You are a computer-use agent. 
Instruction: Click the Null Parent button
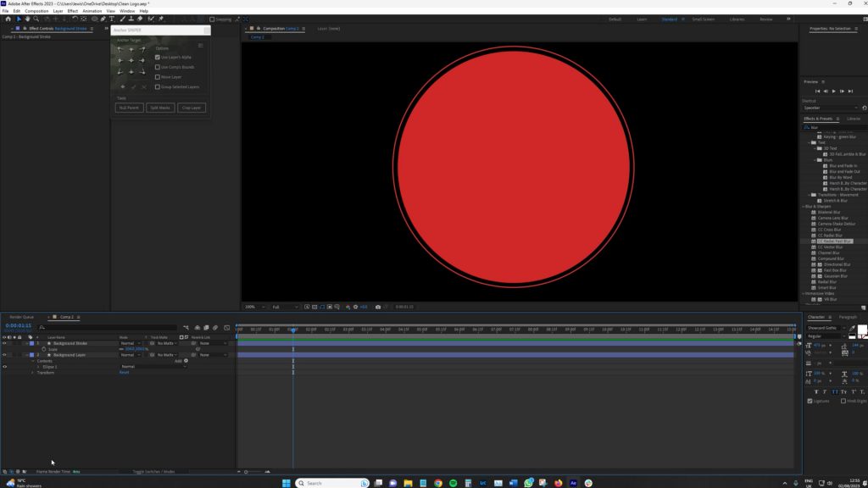coord(129,108)
